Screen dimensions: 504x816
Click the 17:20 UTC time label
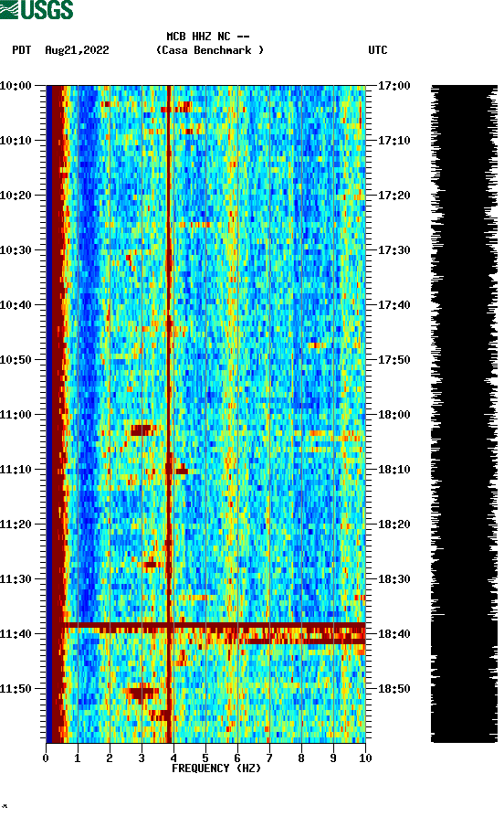point(394,196)
